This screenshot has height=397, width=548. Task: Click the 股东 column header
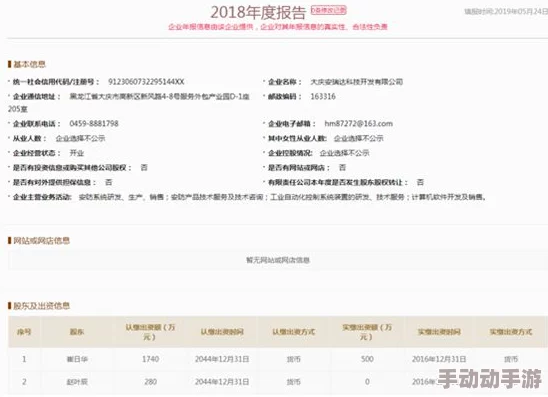click(x=77, y=332)
